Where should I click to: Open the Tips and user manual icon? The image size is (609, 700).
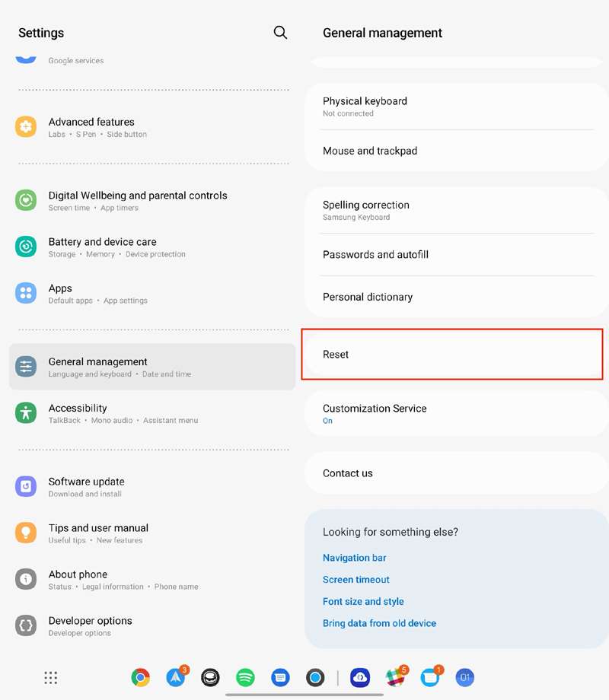click(26, 533)
